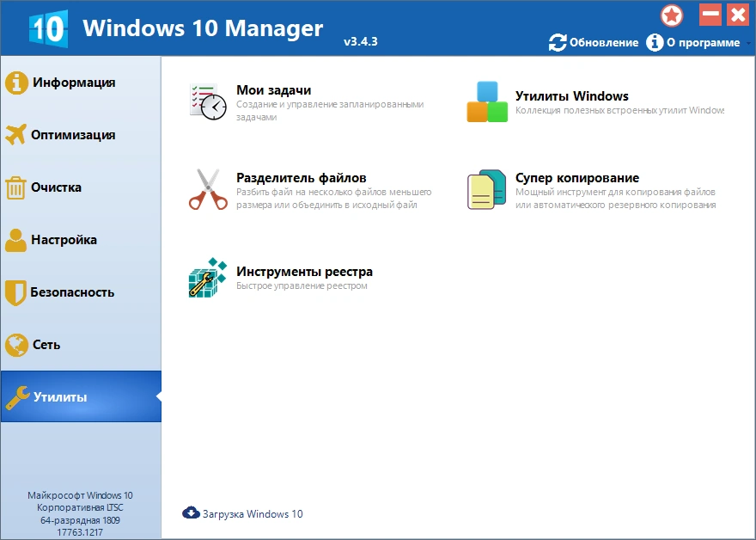Click the Optimization airplane icon
This screenshot has width=756, height=540.
click(x=16, y=135)
